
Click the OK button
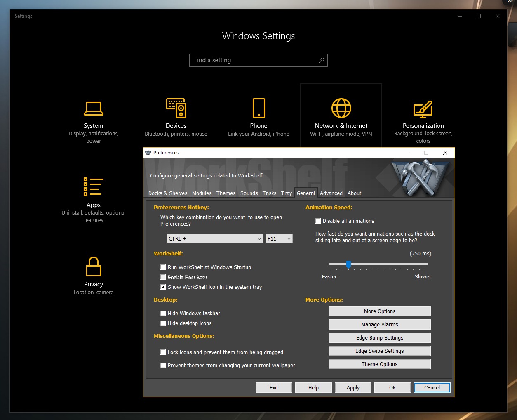392,388
